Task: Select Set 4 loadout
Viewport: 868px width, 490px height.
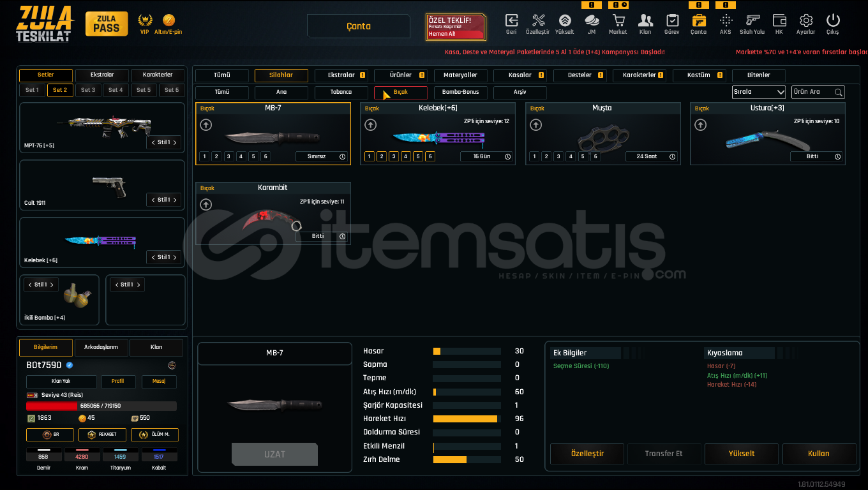Action: (116, 90)
